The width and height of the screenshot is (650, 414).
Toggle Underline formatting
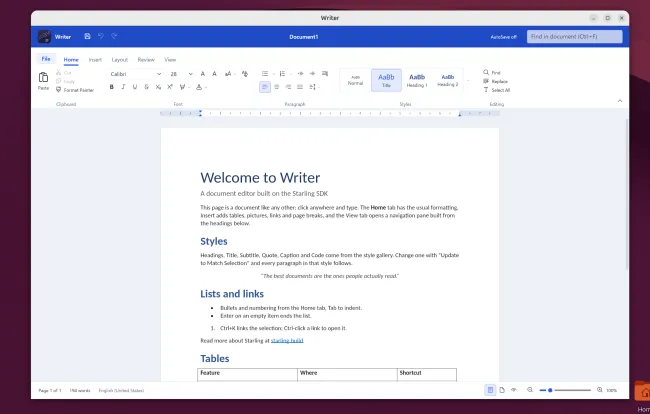pyautogui.click(x=135, y=87)
